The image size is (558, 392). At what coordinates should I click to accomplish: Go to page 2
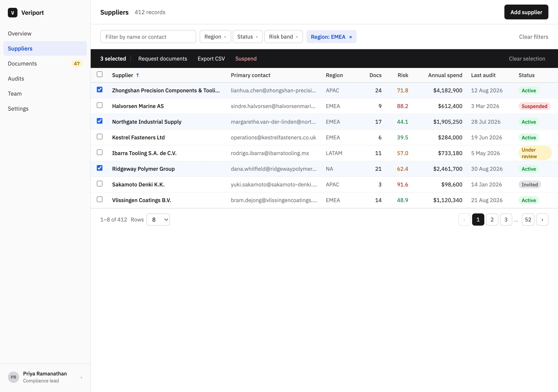point(492,220)
